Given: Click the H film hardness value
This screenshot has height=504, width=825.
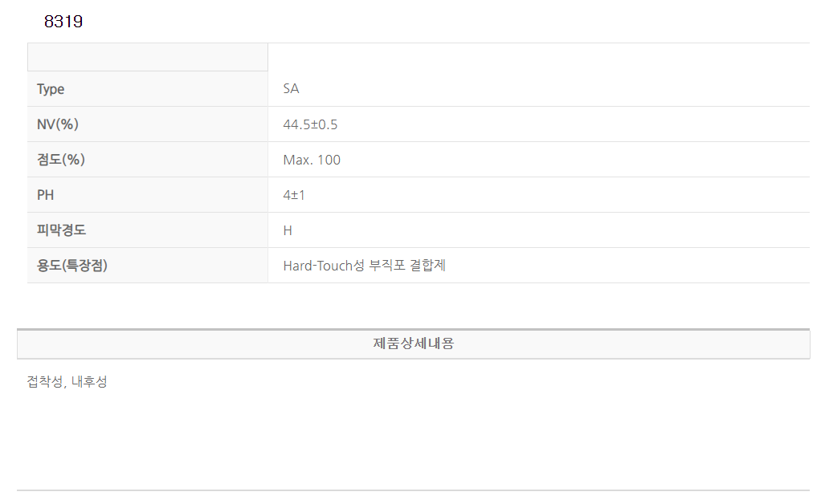Looking at the screenshot, I should (x=288, y=230).
